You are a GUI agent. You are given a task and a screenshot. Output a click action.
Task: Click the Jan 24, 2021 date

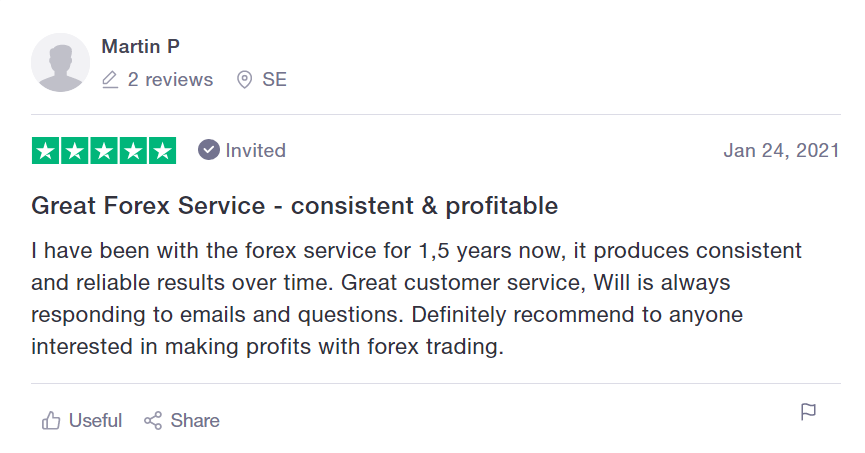pyautogui.click(x=781, y=150)
